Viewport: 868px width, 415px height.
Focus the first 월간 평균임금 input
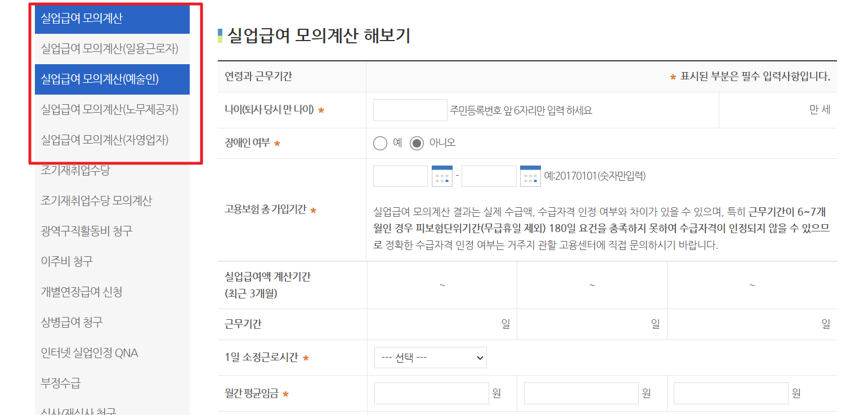tap(432, 394)
